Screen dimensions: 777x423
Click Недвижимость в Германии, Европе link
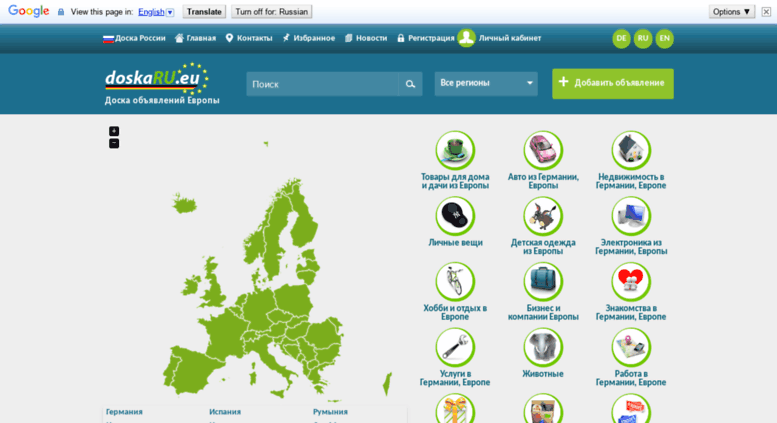[631, 181]
